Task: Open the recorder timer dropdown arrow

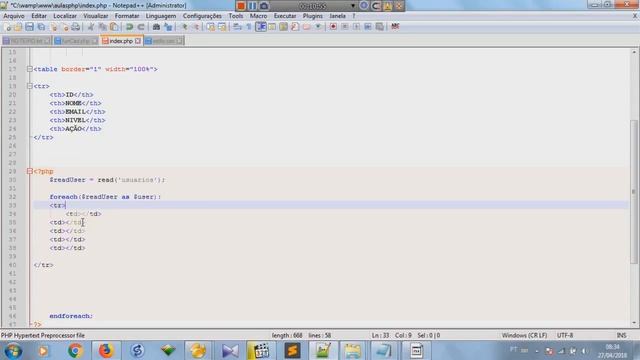Action: 353,6
